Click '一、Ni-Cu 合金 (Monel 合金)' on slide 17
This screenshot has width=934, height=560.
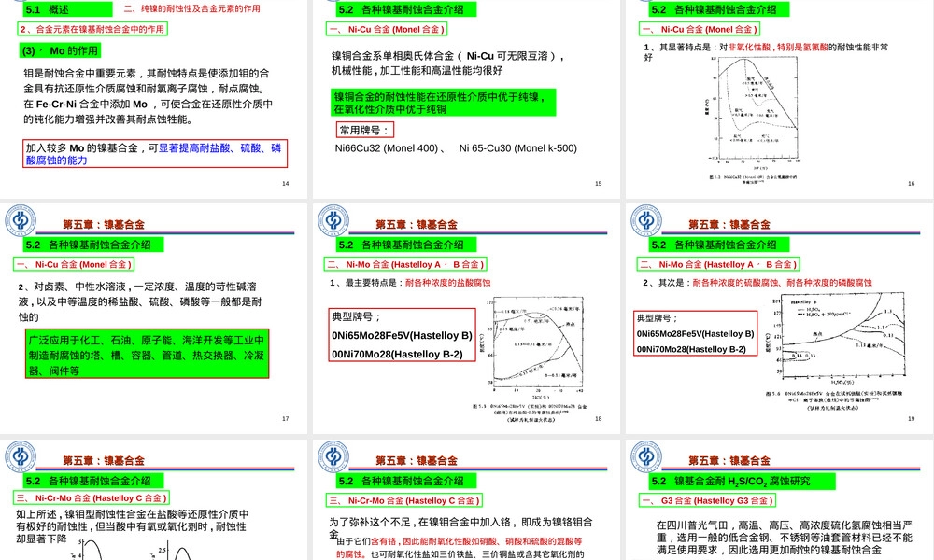pos(73,265)
